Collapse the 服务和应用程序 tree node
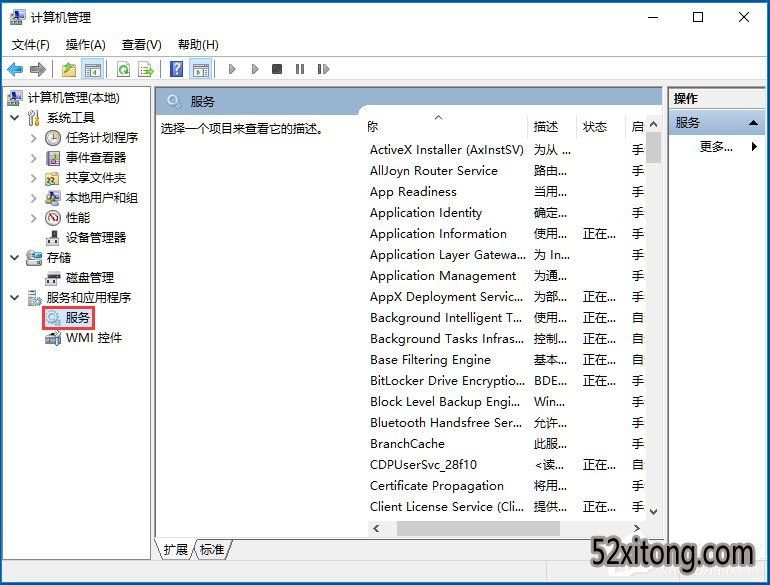The image size is (770, 585). pyautogui.click(x=15, y=298)
